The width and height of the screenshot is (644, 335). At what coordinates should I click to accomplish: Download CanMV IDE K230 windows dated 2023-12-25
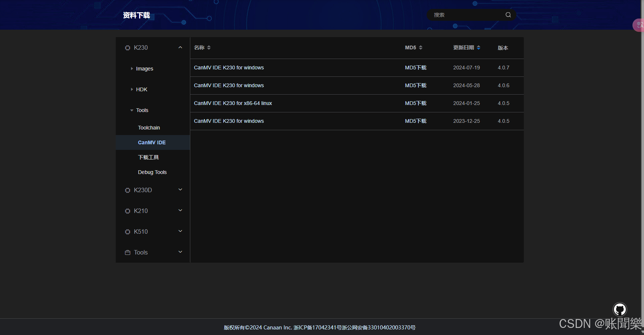pos(229,121)
